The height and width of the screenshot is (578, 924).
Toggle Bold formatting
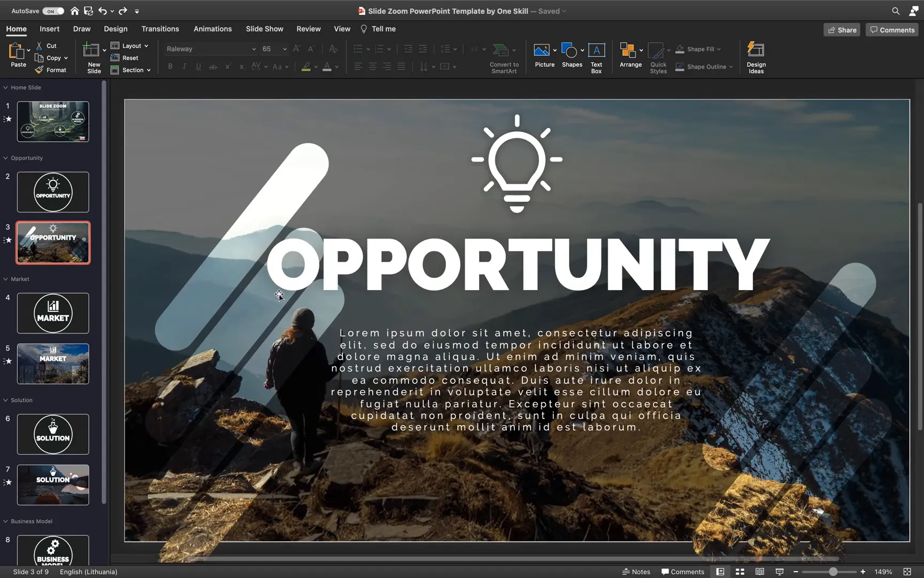pyautogui.click(x=170, y=66)
